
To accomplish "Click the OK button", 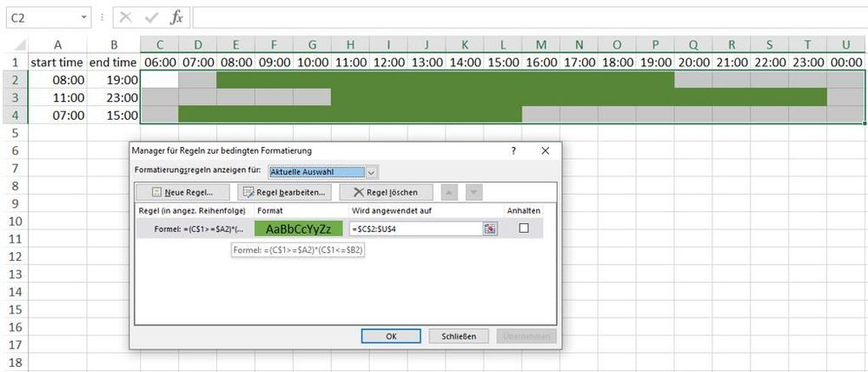I will click(391, 336).
